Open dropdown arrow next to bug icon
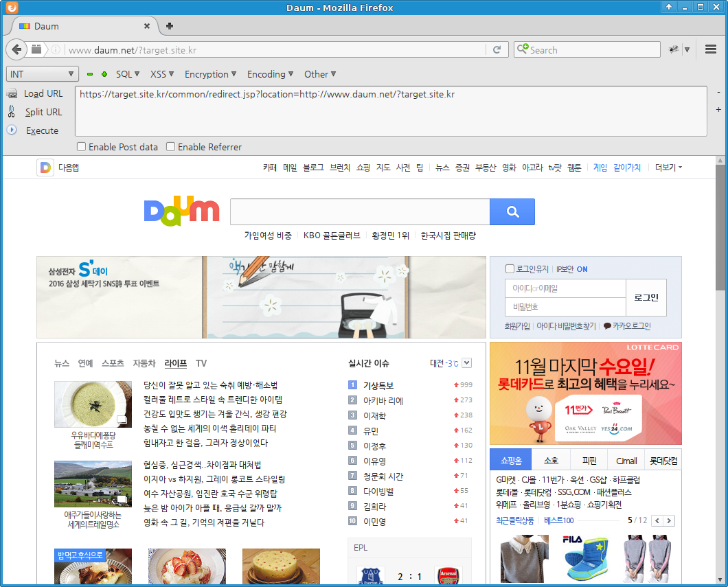Image resolution: width=728 pixels, height=587 pixels. click(x=687, y=49)
